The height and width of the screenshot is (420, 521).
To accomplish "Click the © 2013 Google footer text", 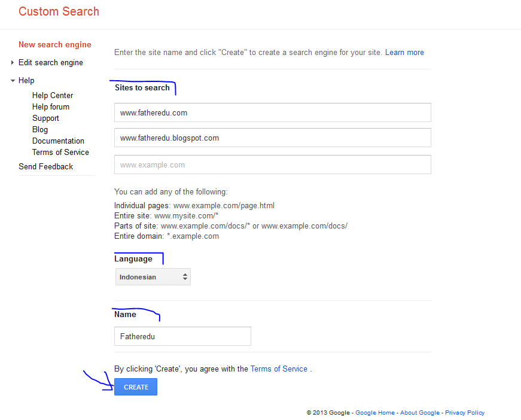I will 328,412.
